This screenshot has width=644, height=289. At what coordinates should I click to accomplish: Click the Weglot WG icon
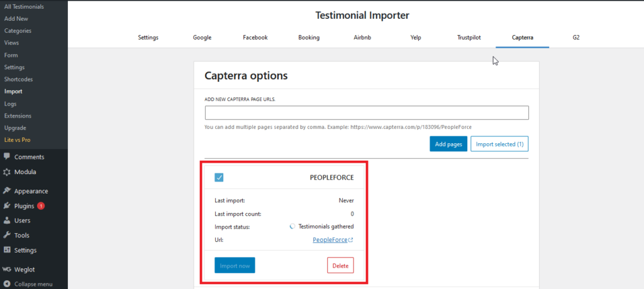[x=6, y=270]
